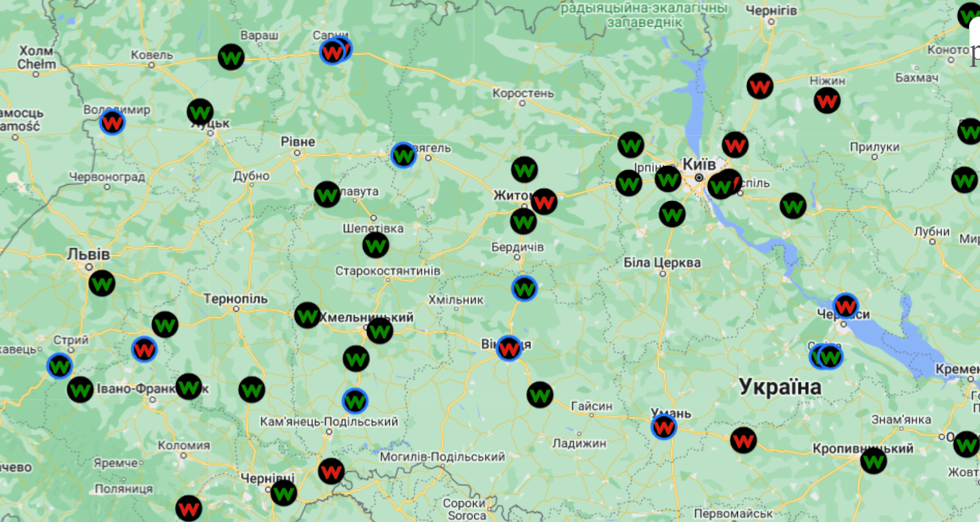Open blue-ringed green W marker south of Бердичів
The height and width of the screenshot is (522, 980).
pos(525,289)
